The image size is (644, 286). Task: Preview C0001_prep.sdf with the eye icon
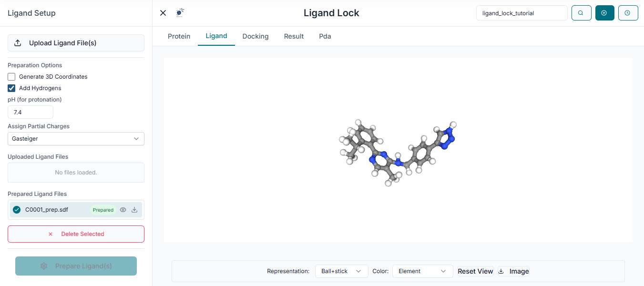pos(123,210)
